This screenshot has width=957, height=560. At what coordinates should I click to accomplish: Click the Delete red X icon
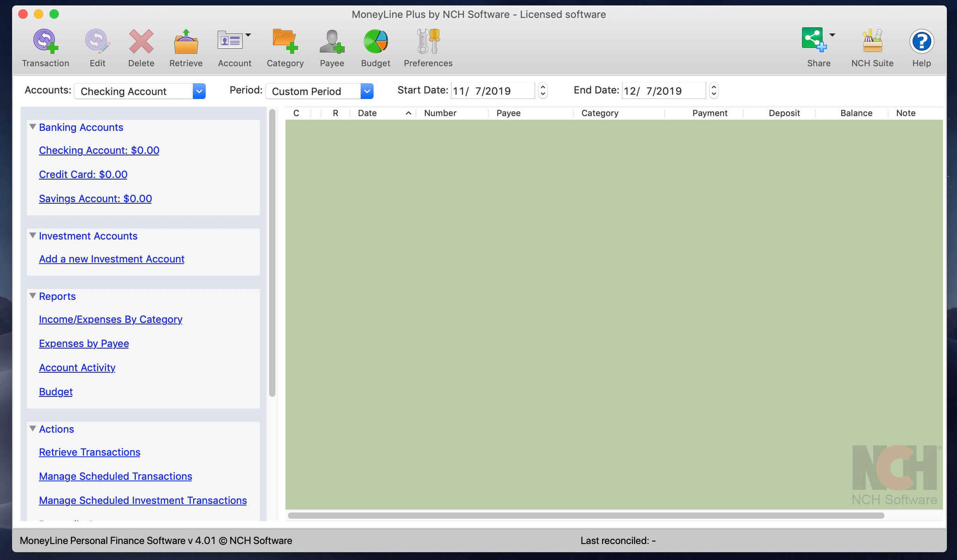[x=141, y=41]
